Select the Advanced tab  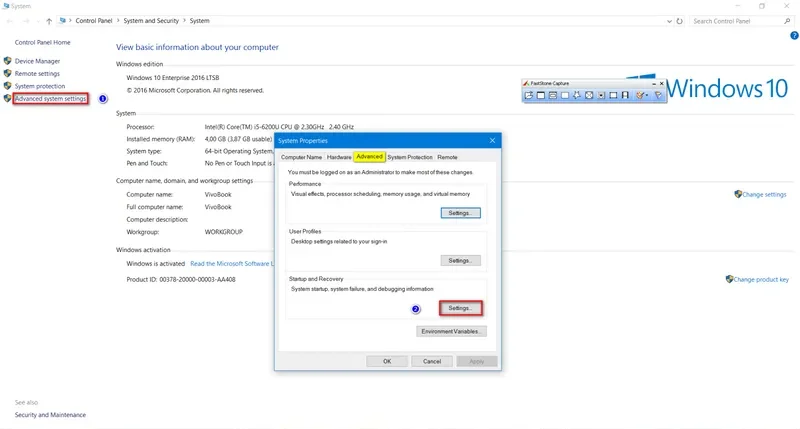click(x=369, y=157)
